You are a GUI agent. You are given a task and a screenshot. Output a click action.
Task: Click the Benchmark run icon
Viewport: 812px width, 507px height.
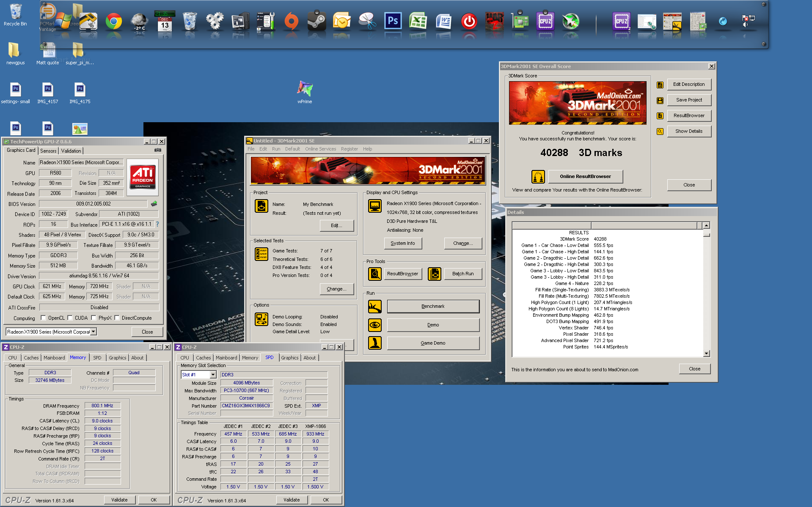click(375, 307)
